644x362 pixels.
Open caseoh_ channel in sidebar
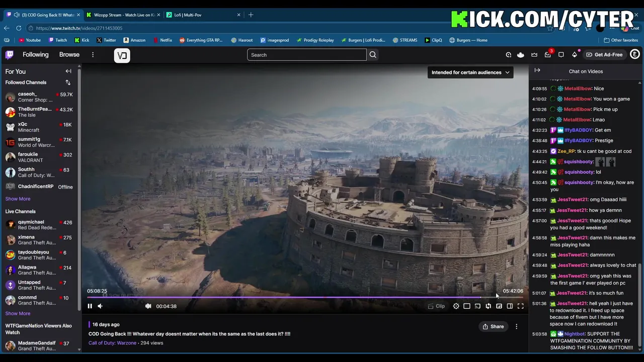coord(39,97)
